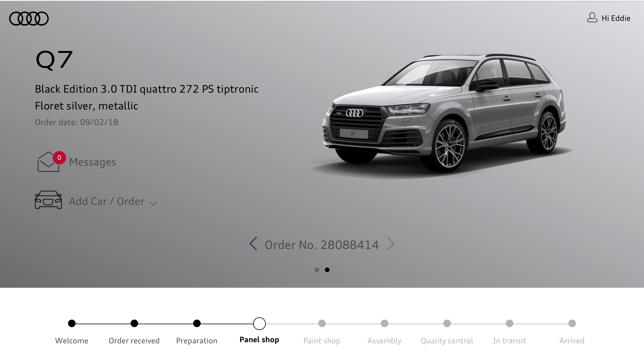644x361 pixels.
Task: Select the Welcome stage label
Action: click(x=72, y=341)
